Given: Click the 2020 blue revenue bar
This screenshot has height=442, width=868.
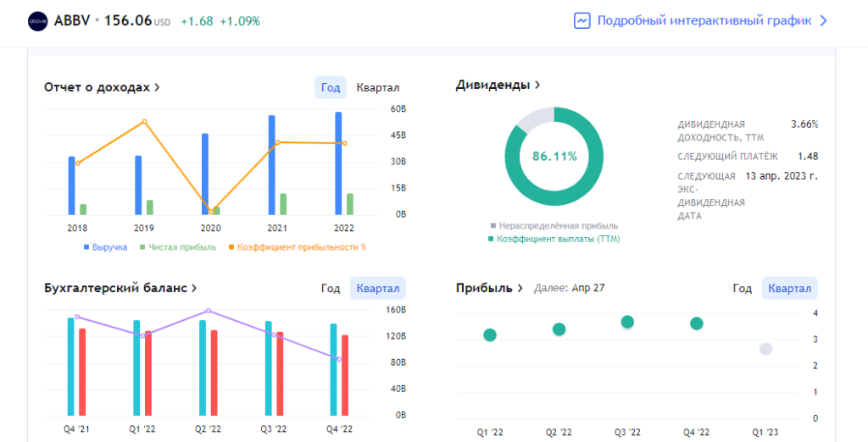Looking at the screenshot, I should click(x=205, y=174).
